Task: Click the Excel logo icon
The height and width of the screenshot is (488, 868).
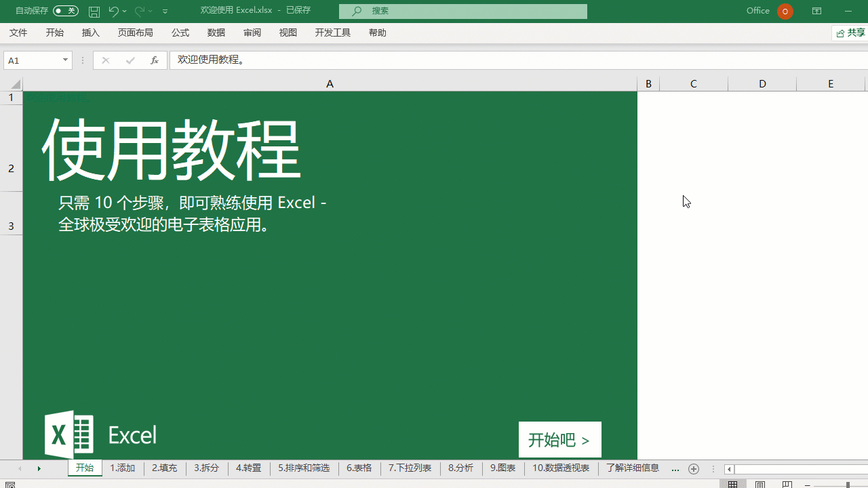Action: [x=68, y=434]
